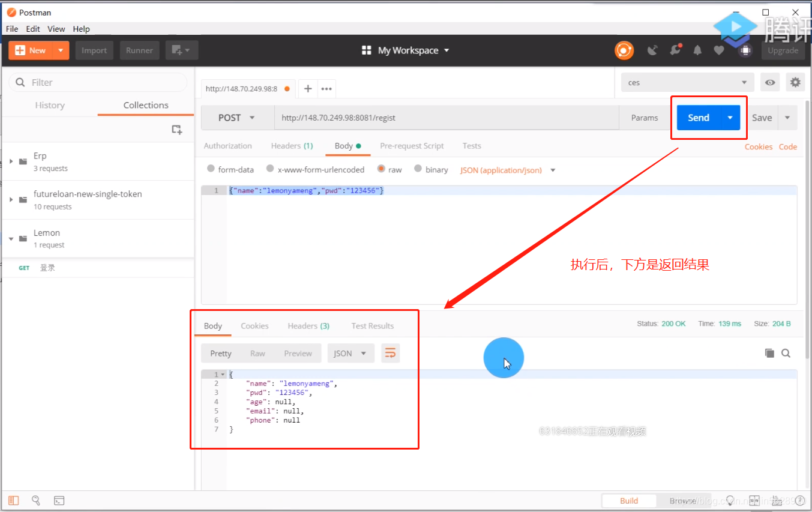Click the Params button
Viewport: 812px width, 512px height.
click(645, 118)
